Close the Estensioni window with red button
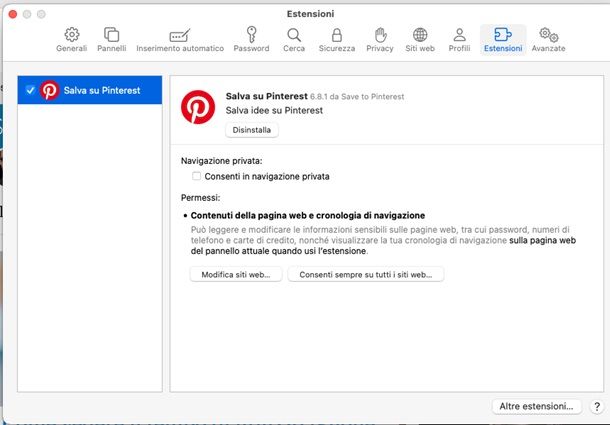The height and width of the screenshot is (425, 610). (13, 14)
